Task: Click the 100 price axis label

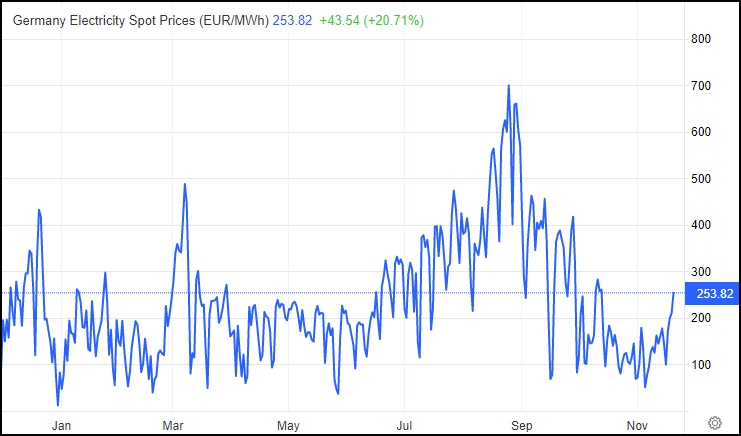Action: 701,365
